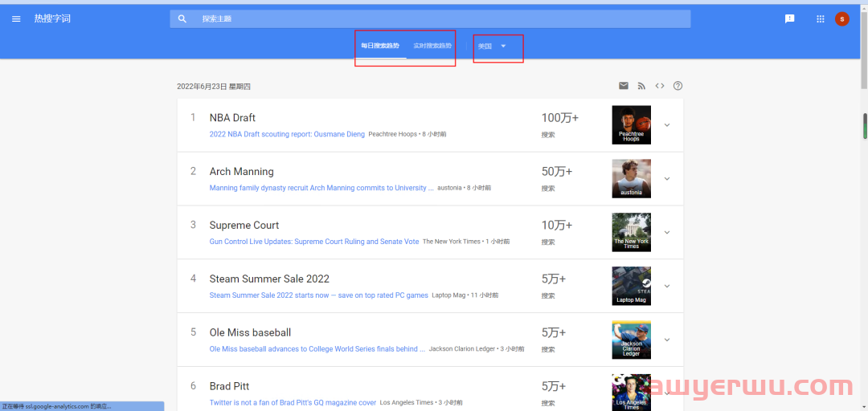This screenshot has height=411, width=868.
Task: Switch to 每日搜索趋势 tab
Action: 379,46
